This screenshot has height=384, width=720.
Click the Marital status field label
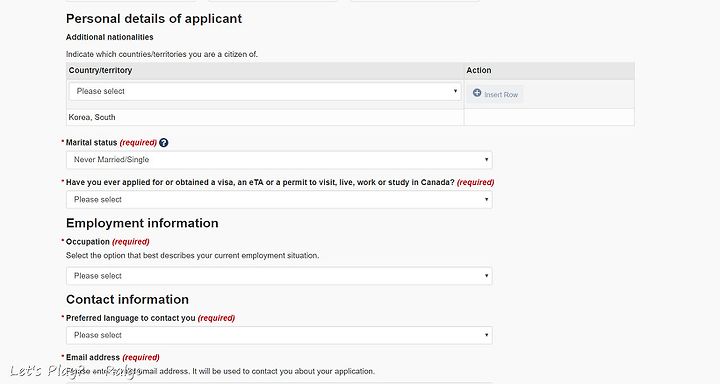91,143
